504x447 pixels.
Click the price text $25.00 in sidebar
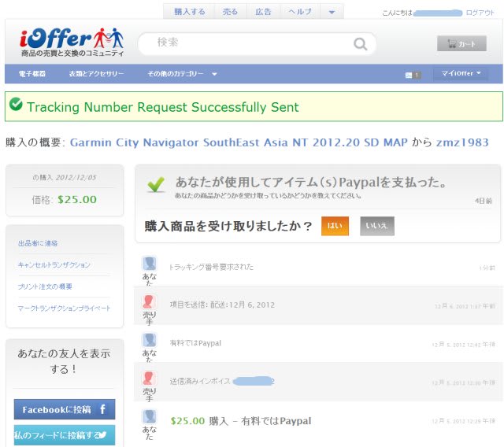(77, 199)
